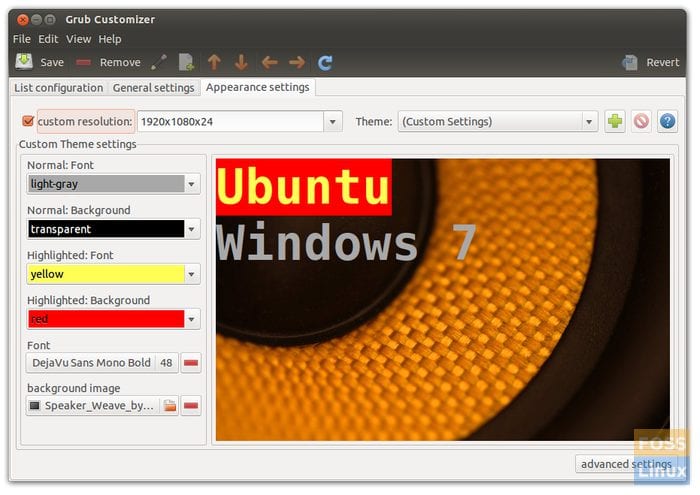The width and height of the screenshot is (700, 495).
Task: Remove the DejaVu font setting
Action: pos(191,362)
